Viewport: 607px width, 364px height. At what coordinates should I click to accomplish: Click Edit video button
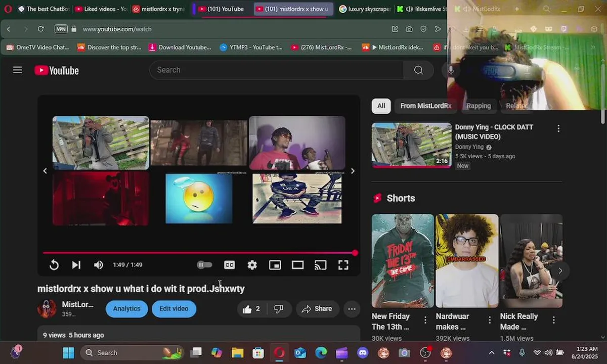174,309
